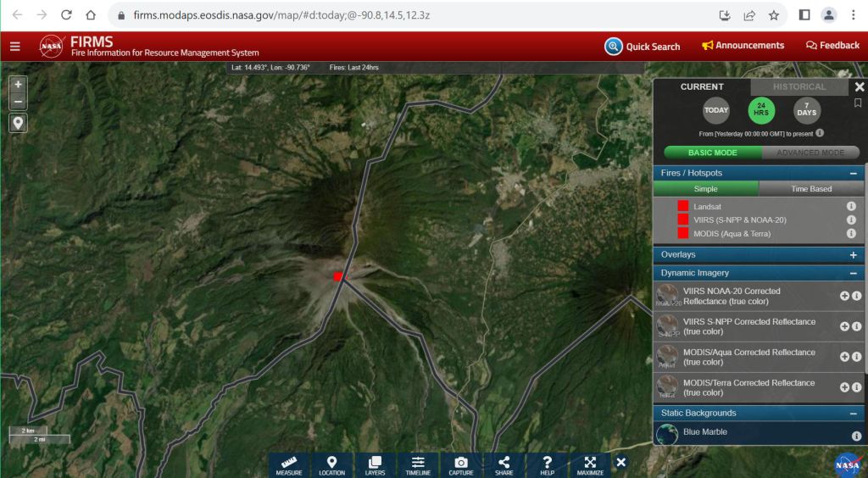Open the Measure tool in bottom toolbar

click(288, 465)
